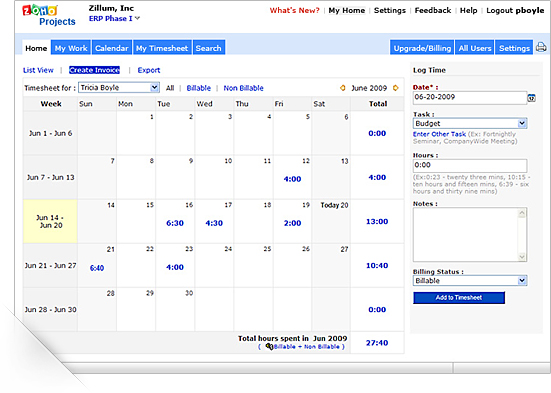Click the Help link
The width and height of the screenshot is (551, 393).
pos(468,11)
